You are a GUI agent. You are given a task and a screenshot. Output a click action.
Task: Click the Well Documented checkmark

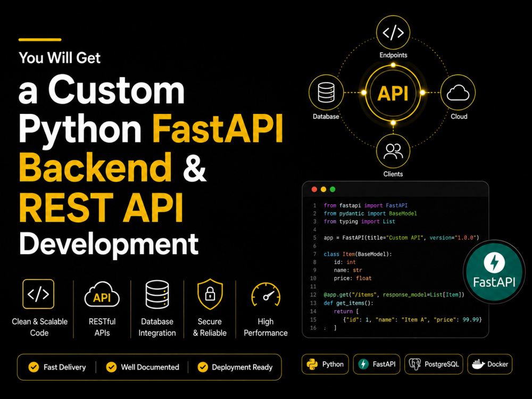pyautogui.click(x=111, y=367)
